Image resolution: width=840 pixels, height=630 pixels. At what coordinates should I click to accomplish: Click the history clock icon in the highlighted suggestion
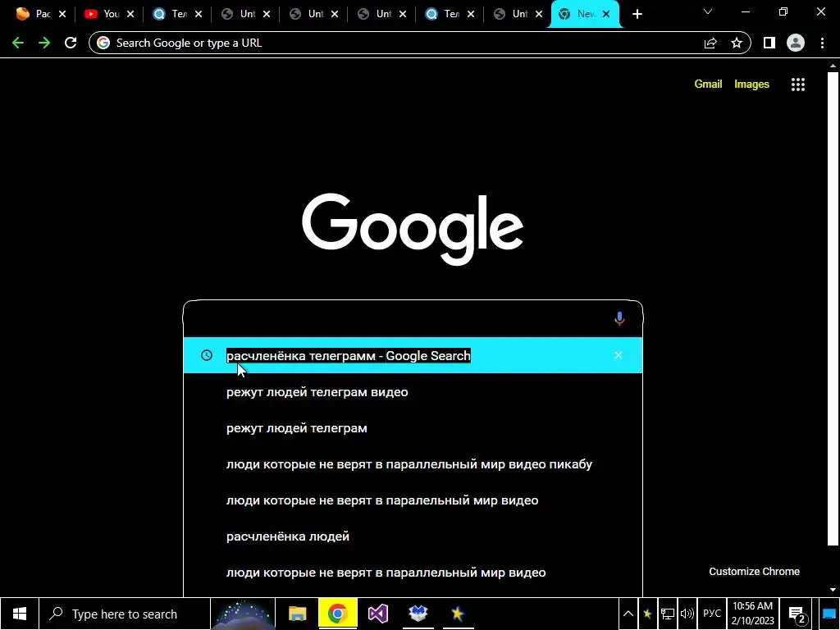coord(206,355)
